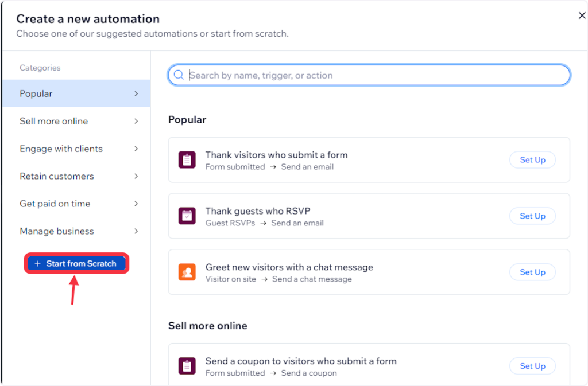Set up Greet new visitors chat message

pyautogui.click(x=532, y=272)
